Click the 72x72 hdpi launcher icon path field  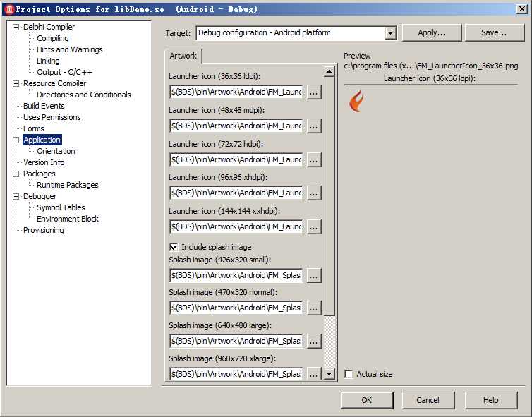click(236, 159)
